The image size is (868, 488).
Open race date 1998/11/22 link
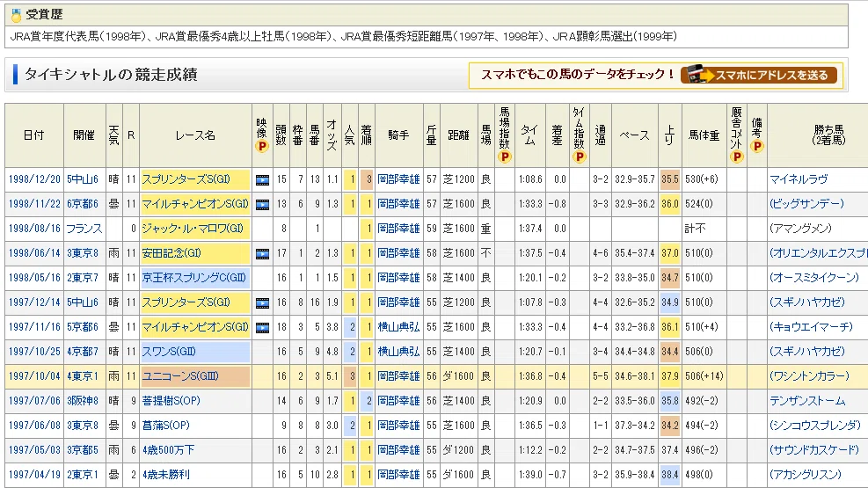click(x=34, y=204)
